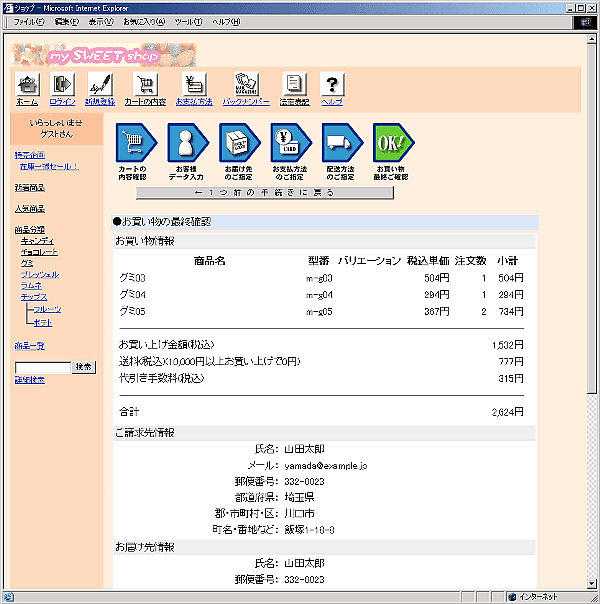Open the ファイル(F) menu
The image size is (600, 604).
click(x=29, y=22)
